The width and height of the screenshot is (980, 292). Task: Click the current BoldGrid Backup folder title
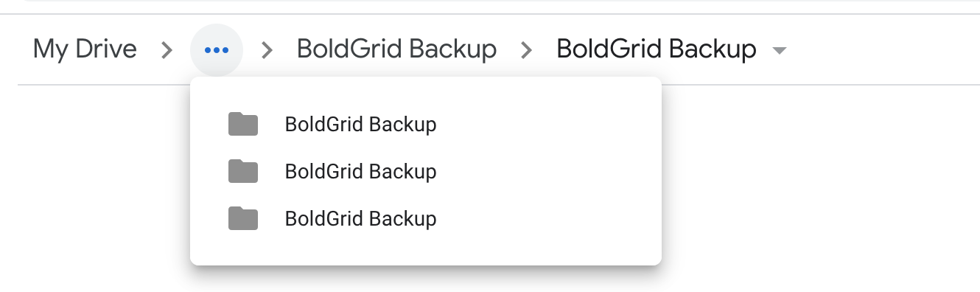[x=657, y=49]
